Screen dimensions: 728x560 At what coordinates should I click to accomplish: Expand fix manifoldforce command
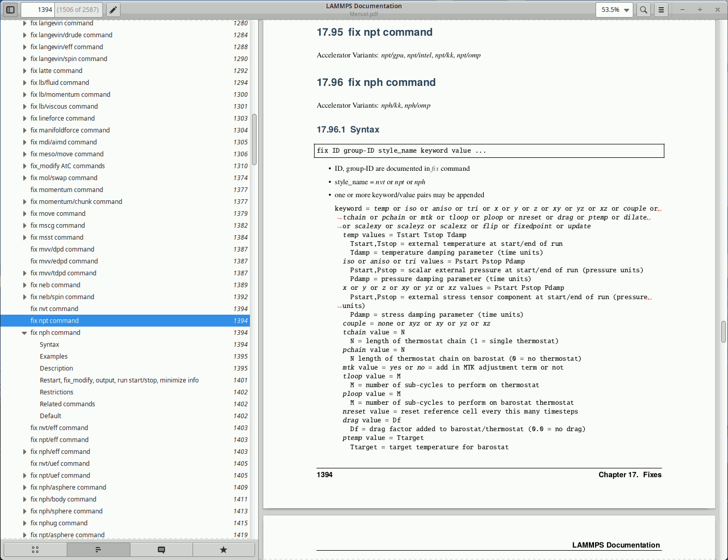pos(24,130)
